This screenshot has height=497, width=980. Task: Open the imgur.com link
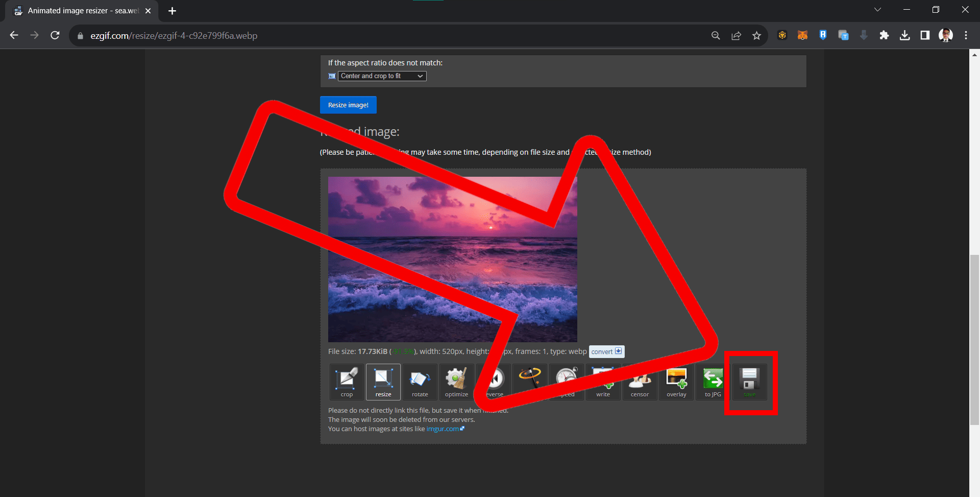click(x=442, y=429)
